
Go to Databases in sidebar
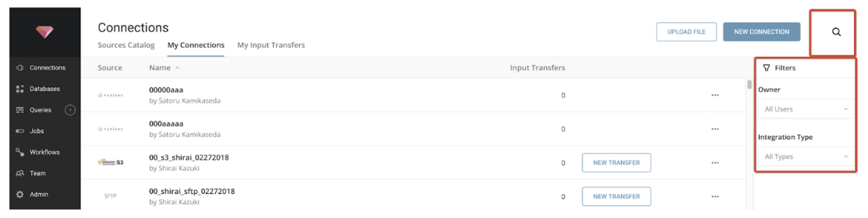pos(44,89)
